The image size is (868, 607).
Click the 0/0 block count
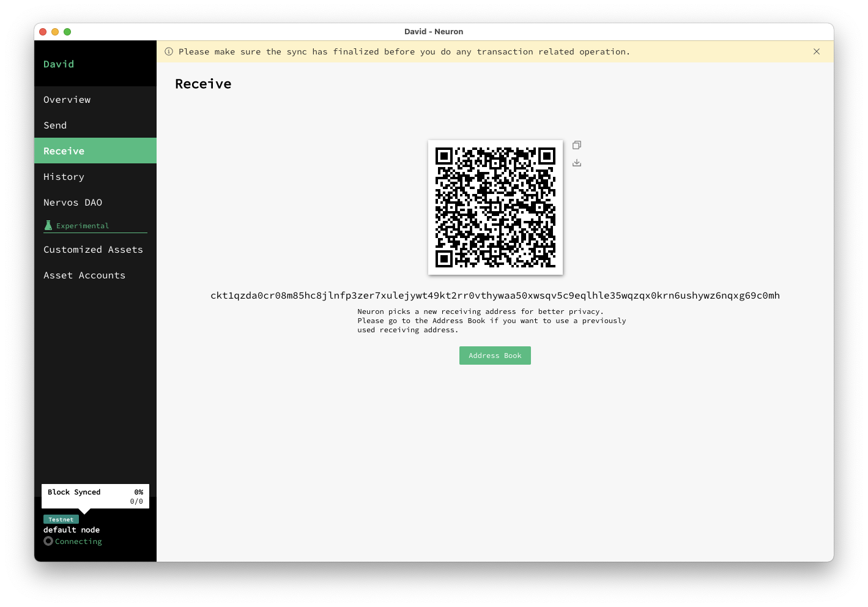pyautogui.click(x=136, y=501)
